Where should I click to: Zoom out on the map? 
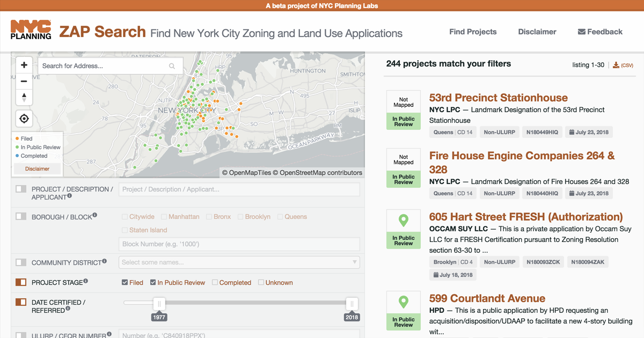pos(24,82)
